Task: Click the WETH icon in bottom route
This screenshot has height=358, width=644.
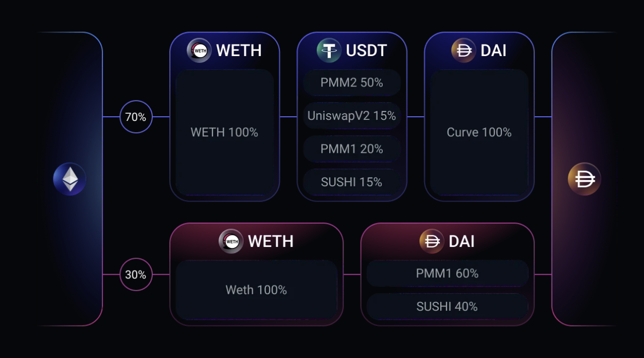Action: click(x=231, y=241)
